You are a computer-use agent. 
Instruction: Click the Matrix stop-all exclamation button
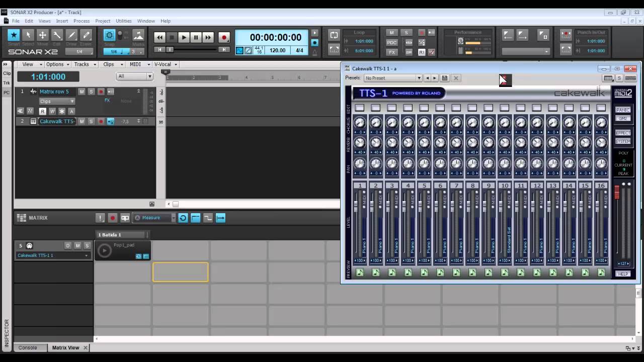[100, 218]
